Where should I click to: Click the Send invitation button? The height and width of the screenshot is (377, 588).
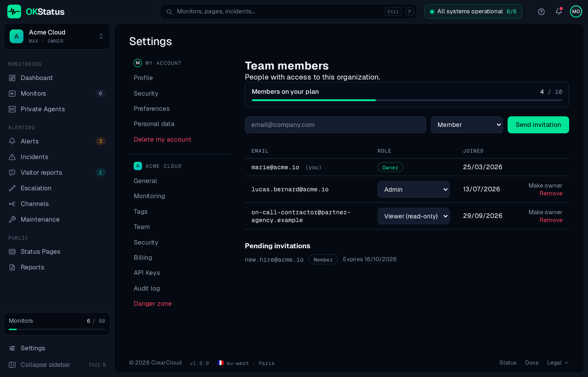click(x=538, y=125)
